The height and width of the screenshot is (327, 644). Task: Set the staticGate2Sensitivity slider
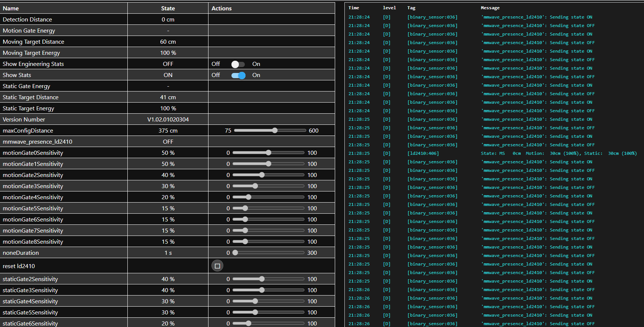[268, 279]
